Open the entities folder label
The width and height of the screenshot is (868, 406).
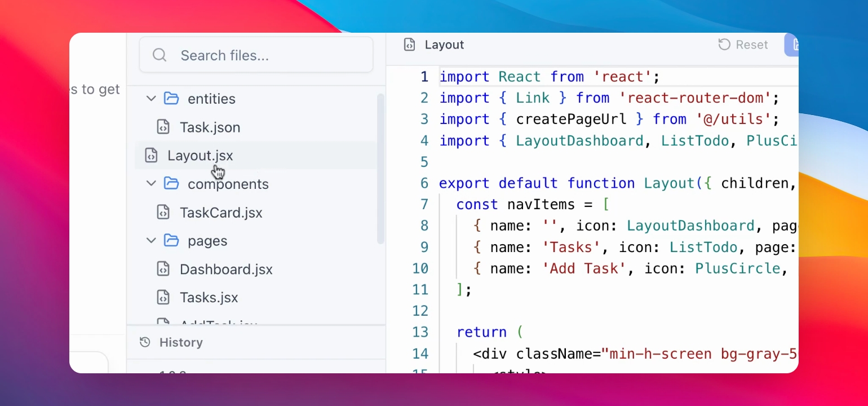[211, 99]
